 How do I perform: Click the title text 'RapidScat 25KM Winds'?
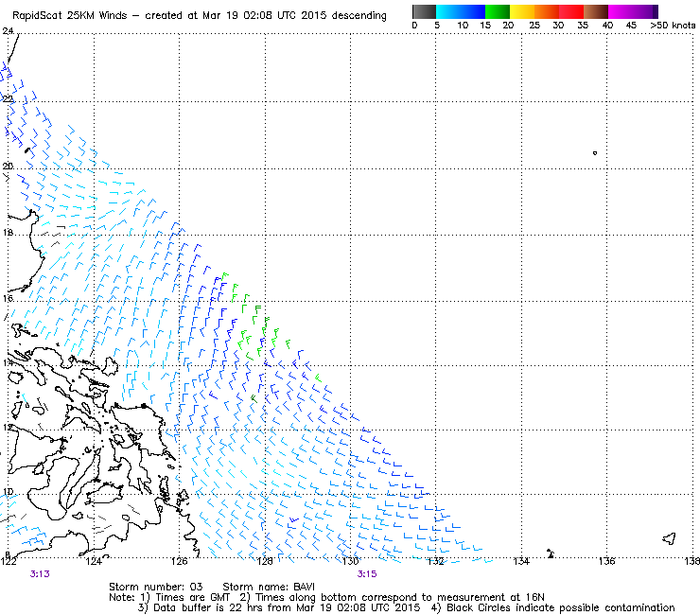click(x=70, y=16)
